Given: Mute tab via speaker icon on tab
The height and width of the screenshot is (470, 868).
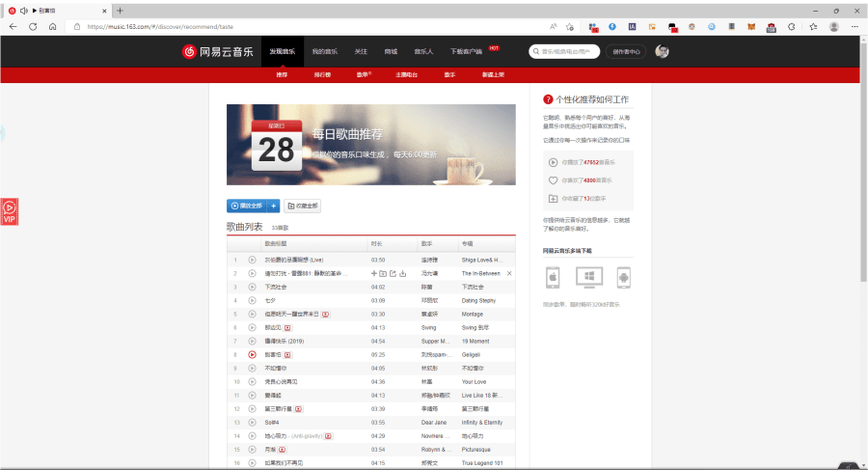Looking at the screenshot, I should (24, 11).
